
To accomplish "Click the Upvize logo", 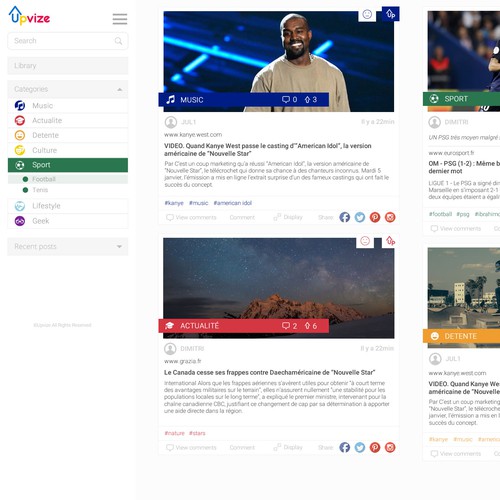I will [29, 16].
